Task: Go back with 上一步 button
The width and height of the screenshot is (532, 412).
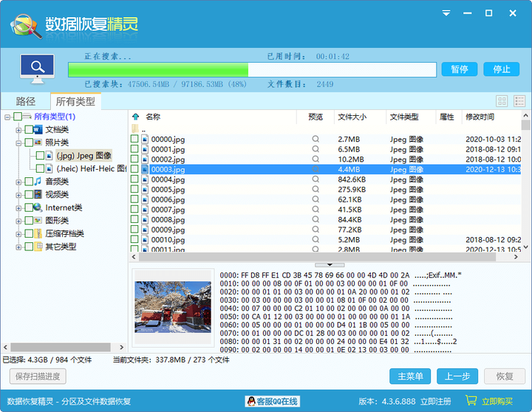Action: (457, 376)
